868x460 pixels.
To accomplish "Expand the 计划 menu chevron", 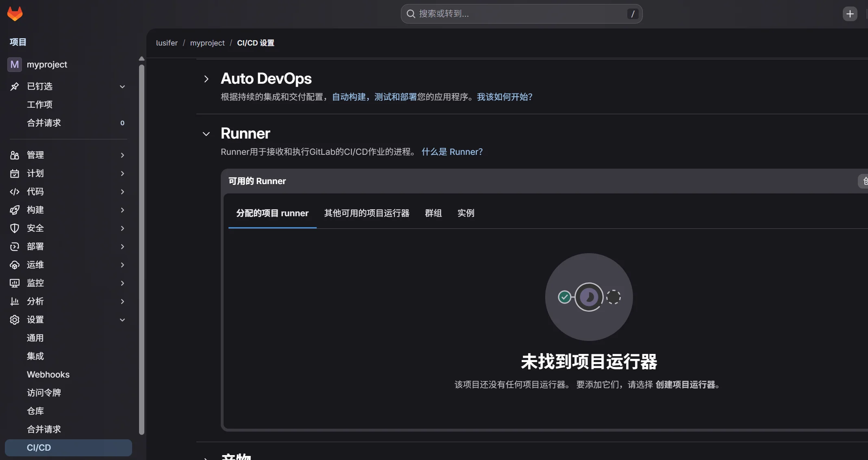I will [122, 174].
